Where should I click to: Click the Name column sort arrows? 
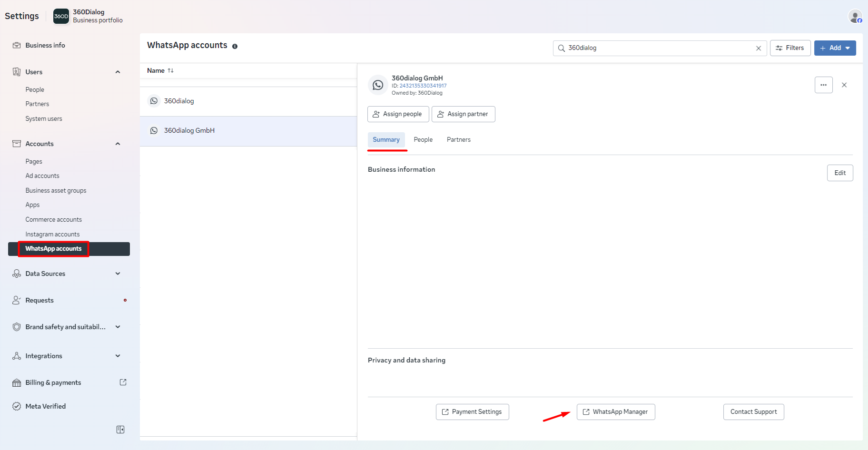click(x=170, y=70)
